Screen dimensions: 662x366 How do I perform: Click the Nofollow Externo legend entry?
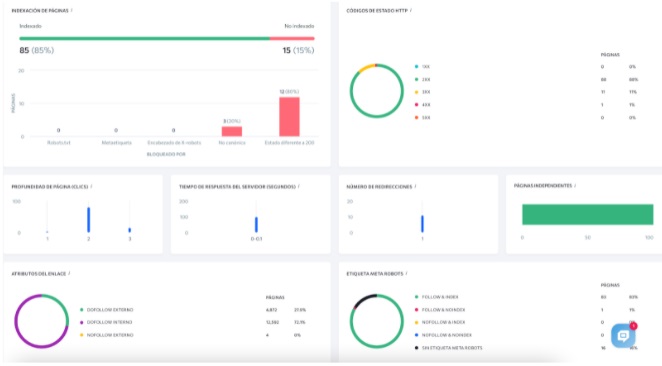pos(106,335)
